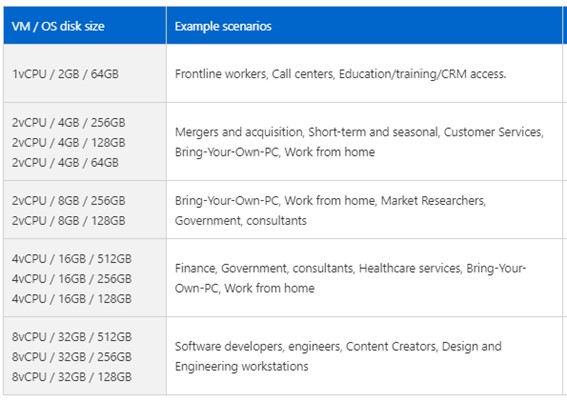Image resolution: width=567 pixels, height=402 pixels.
Task: Click 'Mergers and acquisition, Short-term' text line
Action: (x=359, y=132)
